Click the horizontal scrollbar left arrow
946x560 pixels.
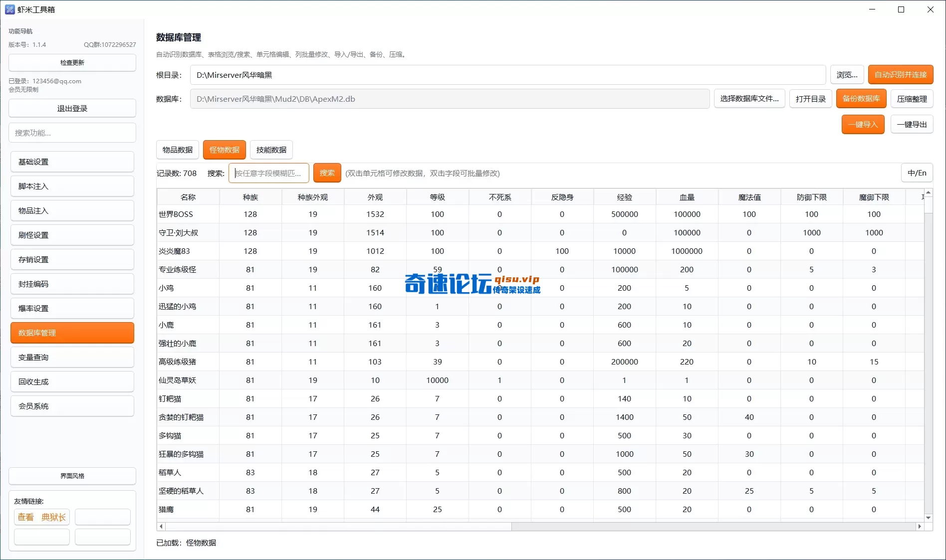coord(161,526)
